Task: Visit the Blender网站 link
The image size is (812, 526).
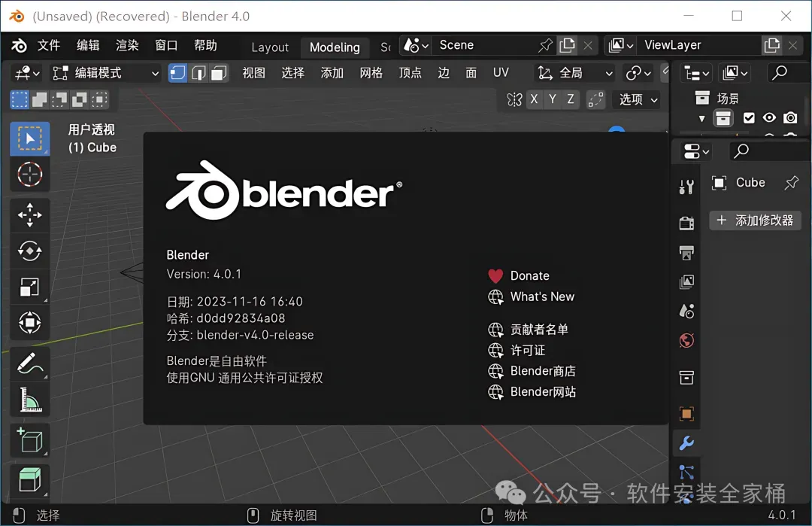Action: click(x=532, y=392)
